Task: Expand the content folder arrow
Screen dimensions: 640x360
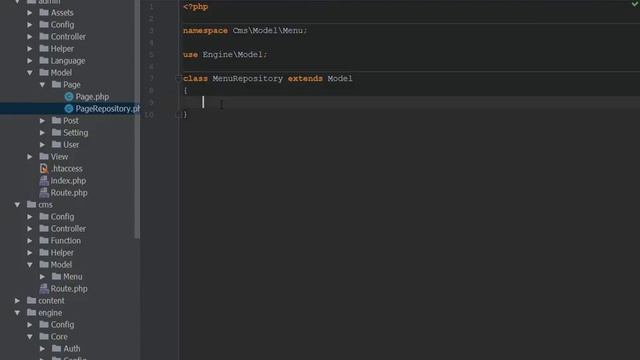Action: pos(17,301)
